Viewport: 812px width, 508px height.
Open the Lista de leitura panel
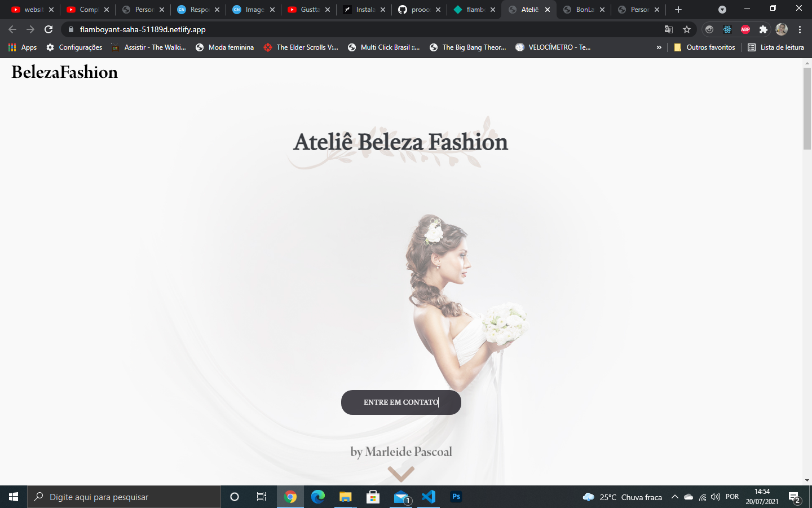[776, 47]
